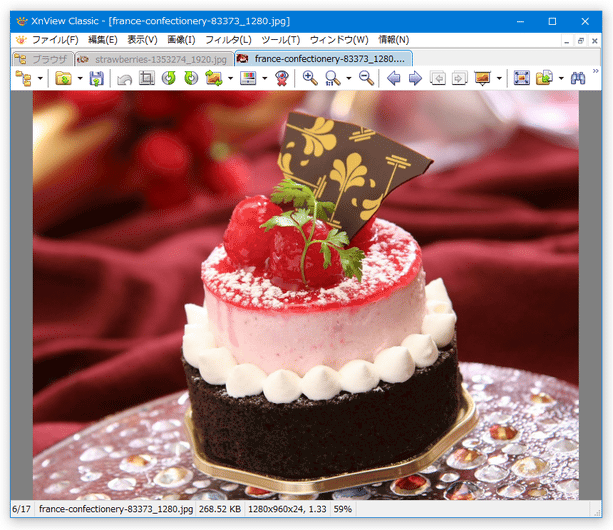Screen dimensions: 613x530
Task: Open the 表示(V) menu
Action: 142,40
